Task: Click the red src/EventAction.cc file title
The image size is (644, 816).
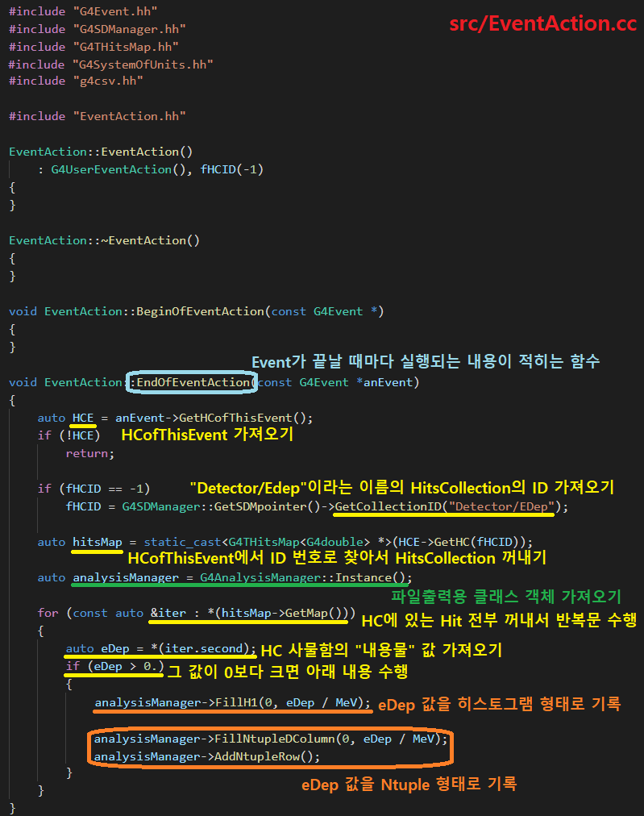Action: tap(542, 23)
